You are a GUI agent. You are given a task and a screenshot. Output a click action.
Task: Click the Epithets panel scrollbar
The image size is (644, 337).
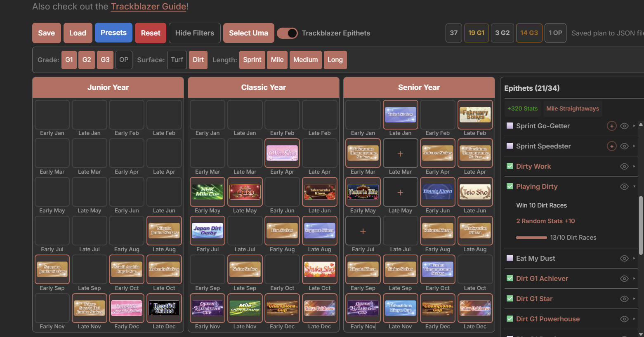click(x=641, y=225)
